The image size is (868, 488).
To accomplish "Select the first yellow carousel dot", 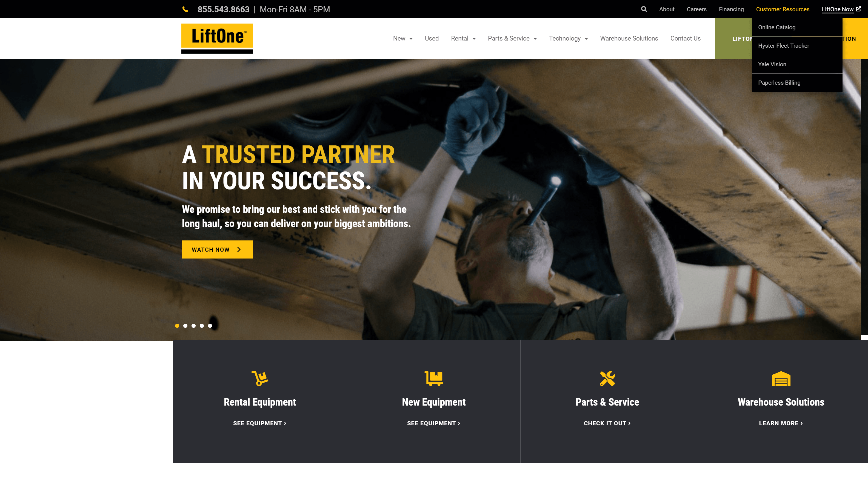I will (x=177, y=326).
